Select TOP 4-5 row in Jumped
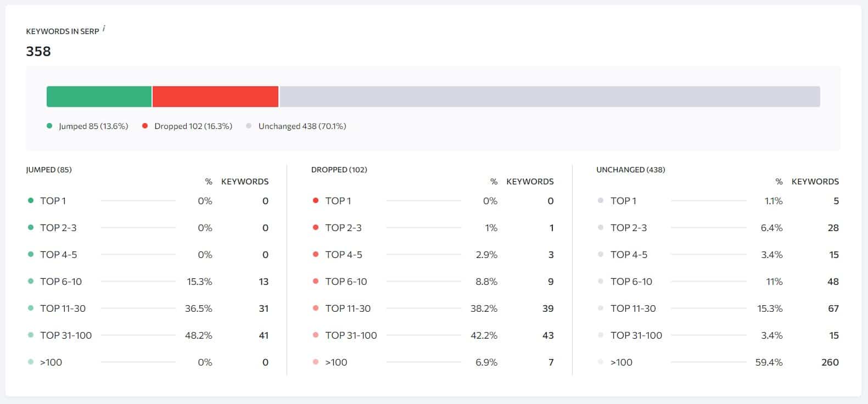 coord(148,255)
